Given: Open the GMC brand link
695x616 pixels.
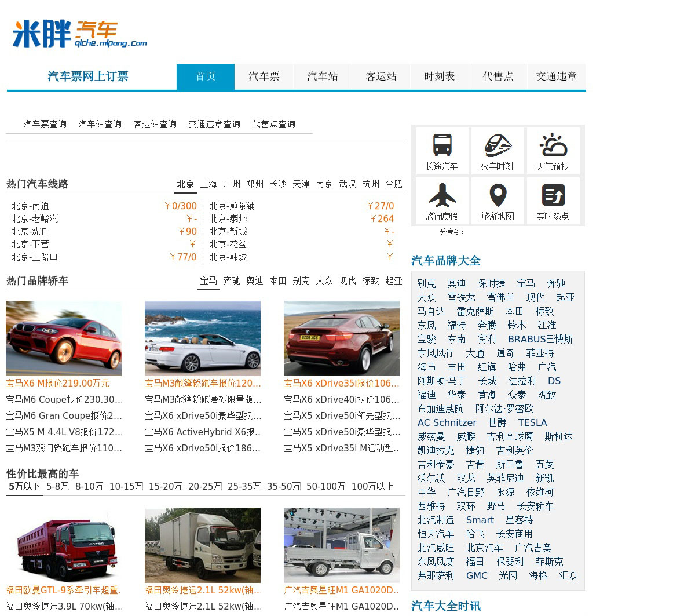Looking at the screenshot, I should point(477,575).
